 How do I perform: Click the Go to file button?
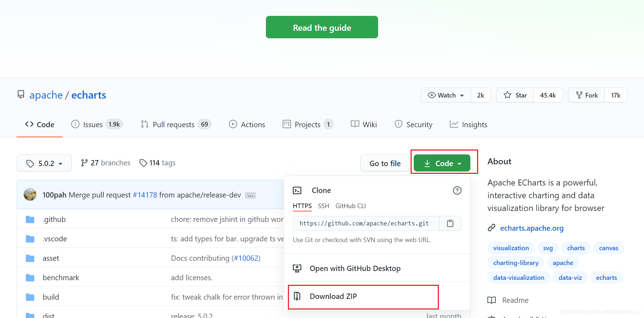385,163
